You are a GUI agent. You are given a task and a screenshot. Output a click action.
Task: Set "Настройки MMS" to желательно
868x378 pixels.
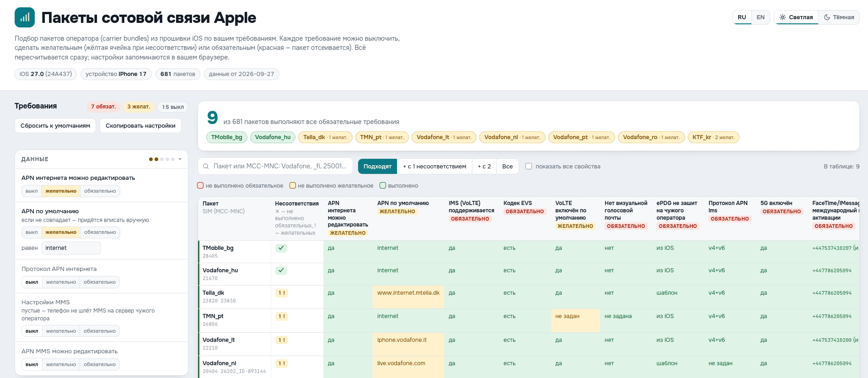pos(61,331)
